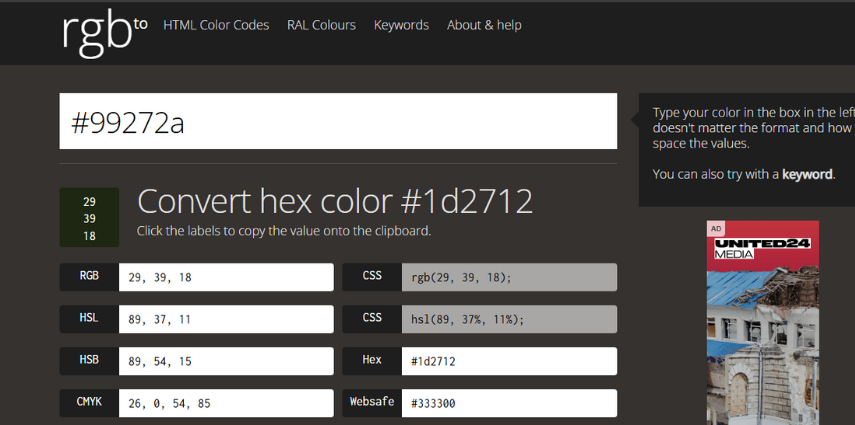The image size is (855, 425).
Task: Copy value via the HSL label
Action: [89, 320]
